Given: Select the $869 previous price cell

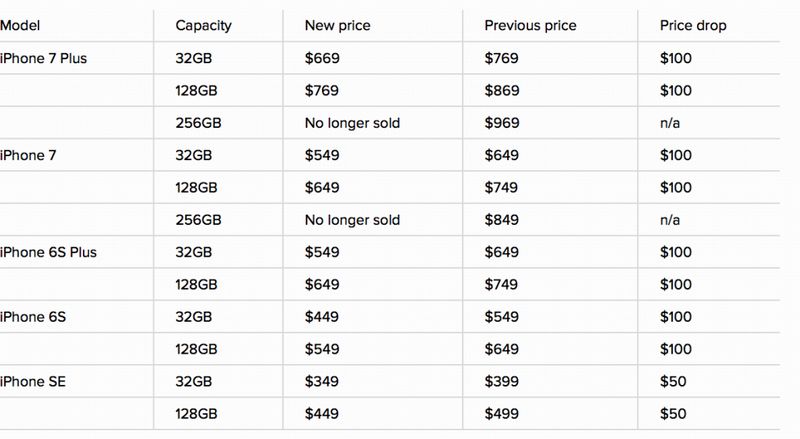Looking at the screenshot, I should [502, 91].
